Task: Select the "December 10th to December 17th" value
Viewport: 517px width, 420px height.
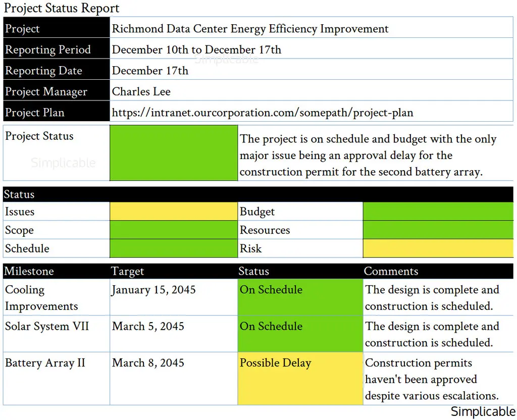Action: click(x=196, y=50)
